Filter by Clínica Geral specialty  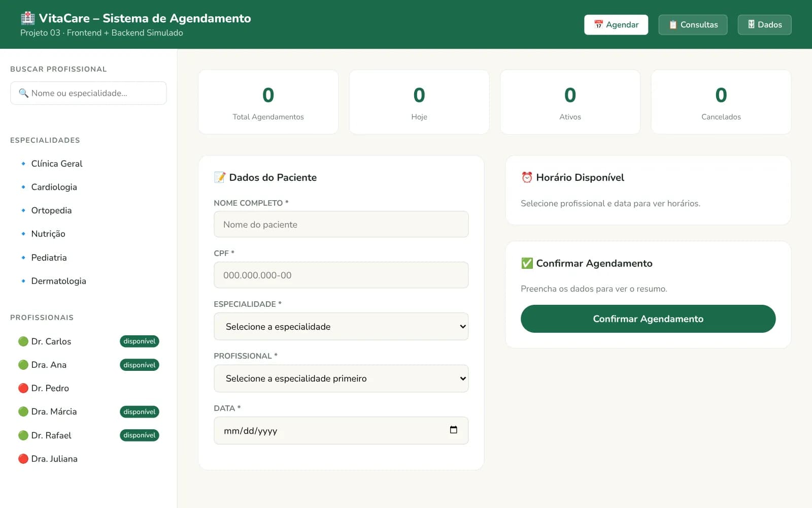point(88,164)
